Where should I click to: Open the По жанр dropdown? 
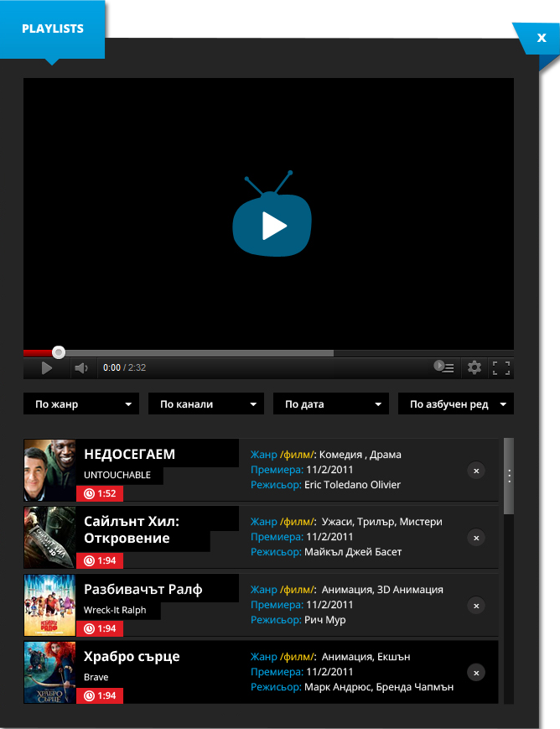(81, 404)
